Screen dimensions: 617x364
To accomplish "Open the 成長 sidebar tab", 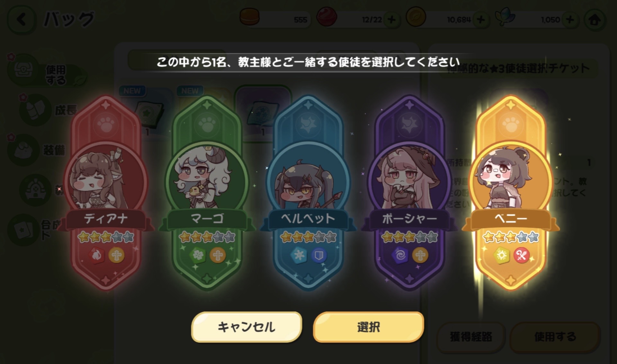I will (48, 110).
